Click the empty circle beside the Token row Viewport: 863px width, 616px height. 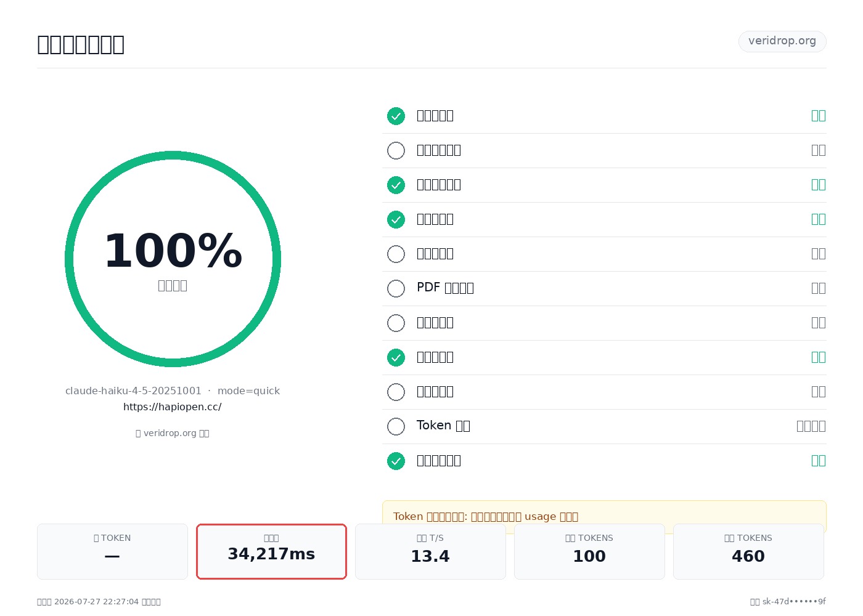pos(396,426)
